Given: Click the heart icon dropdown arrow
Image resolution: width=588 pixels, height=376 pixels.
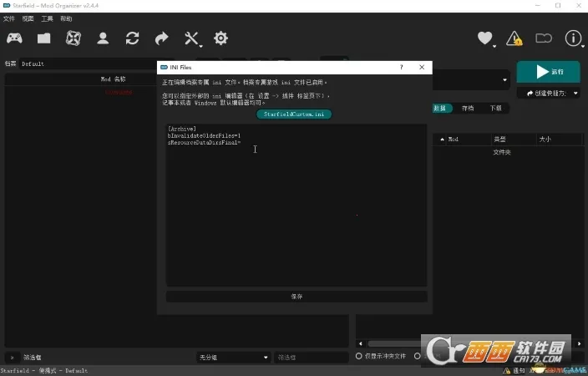Looking at the screenshot, I should [x=494, y=46].
